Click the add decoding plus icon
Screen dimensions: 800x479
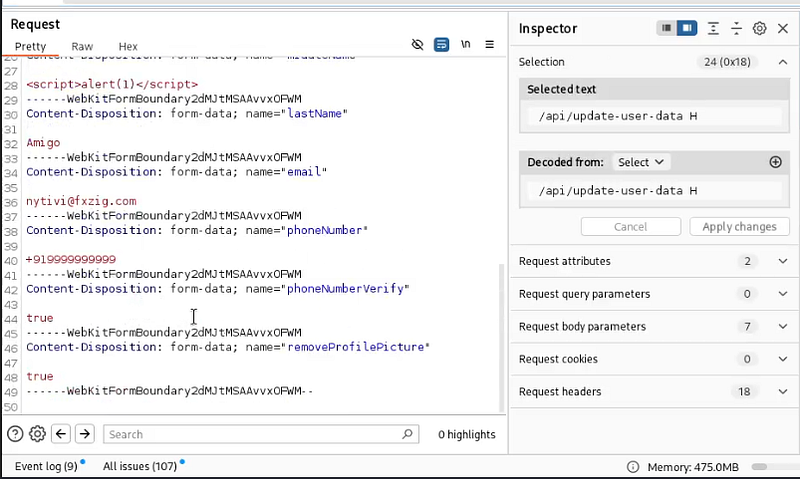[x=776, y=162]
